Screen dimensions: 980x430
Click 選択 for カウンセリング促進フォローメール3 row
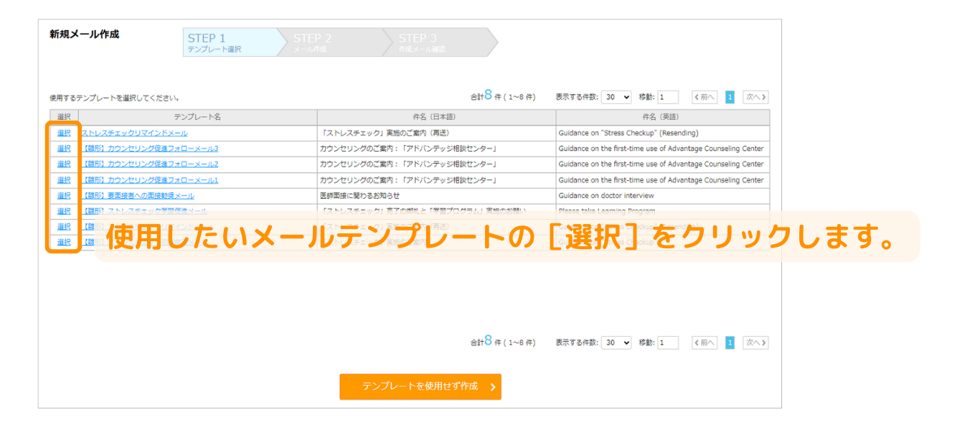pyautogui.click(x=64, y=149)
